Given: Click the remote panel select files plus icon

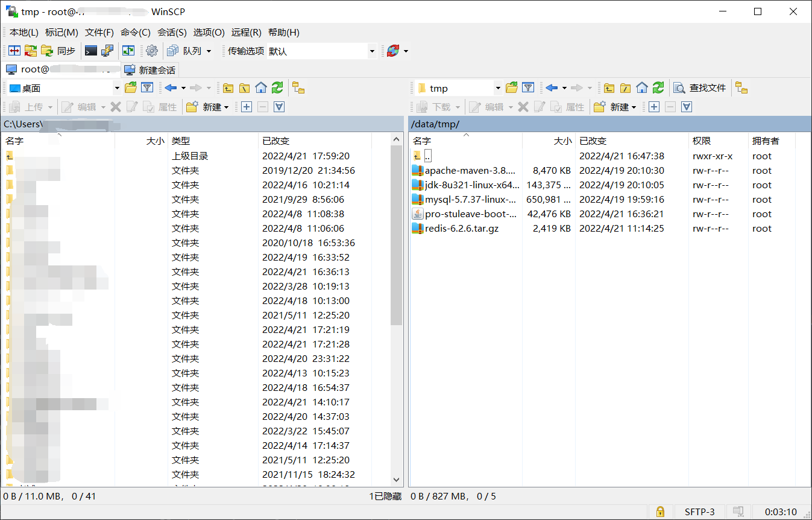Looking at the screenshot, I should coord(653,107).
